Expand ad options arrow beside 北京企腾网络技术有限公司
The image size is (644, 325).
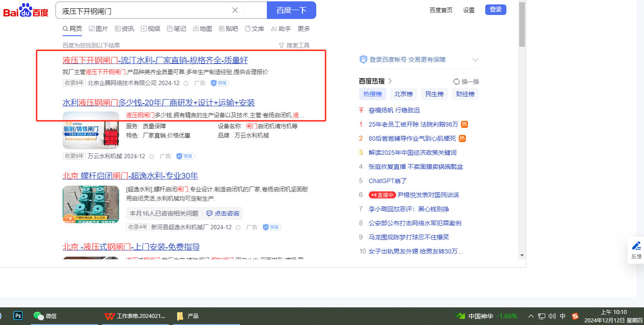pyautogui.click(x=186, y=83)
